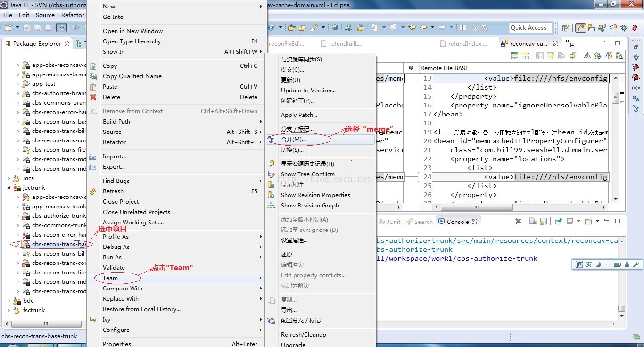
Task: Switch to the refundIndex... editor tab
Action: [x=463, y=43]
